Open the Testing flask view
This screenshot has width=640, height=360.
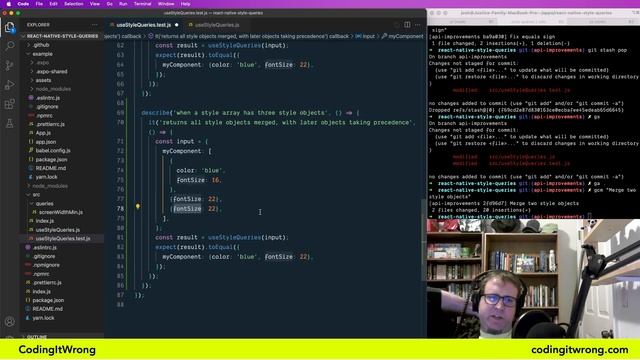coord(10,123)
